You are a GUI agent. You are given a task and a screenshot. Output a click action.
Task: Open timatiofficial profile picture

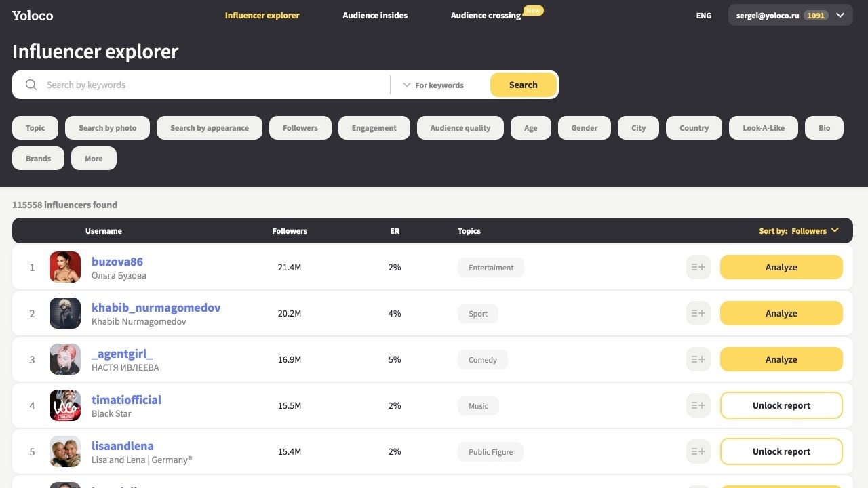65,405
